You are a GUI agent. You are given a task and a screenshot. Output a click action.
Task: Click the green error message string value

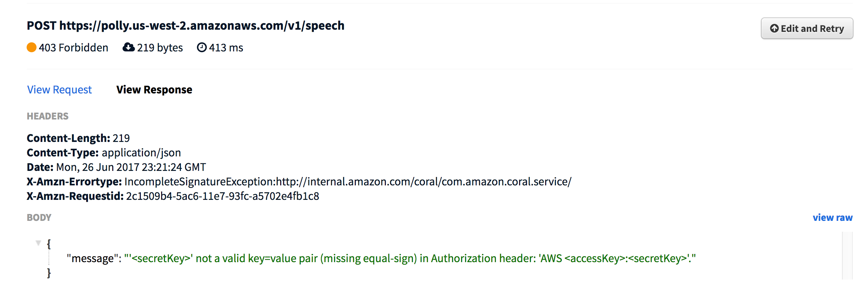(410, 258)
